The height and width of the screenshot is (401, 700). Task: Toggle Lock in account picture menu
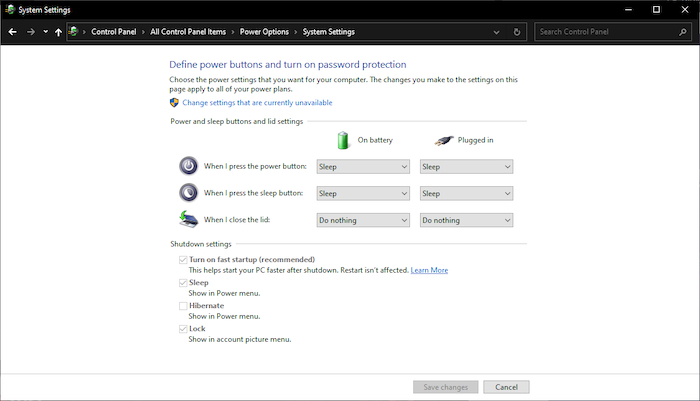183,329
